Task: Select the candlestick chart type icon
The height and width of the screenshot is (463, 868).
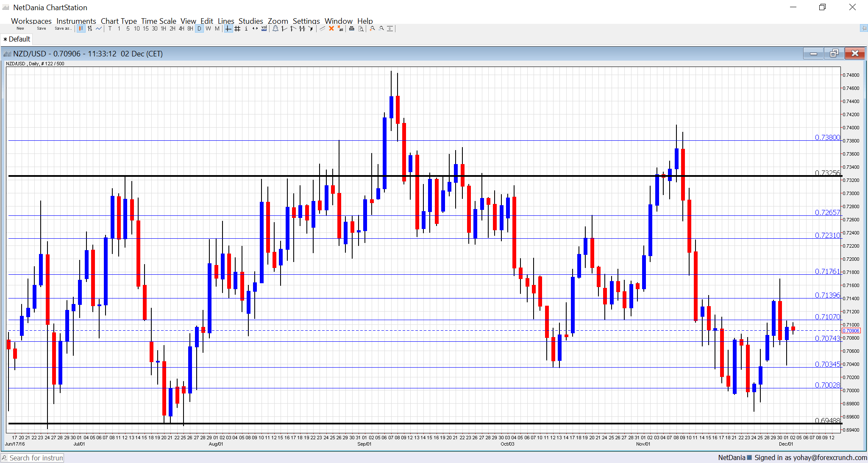Action: click(x=81, y=29)
